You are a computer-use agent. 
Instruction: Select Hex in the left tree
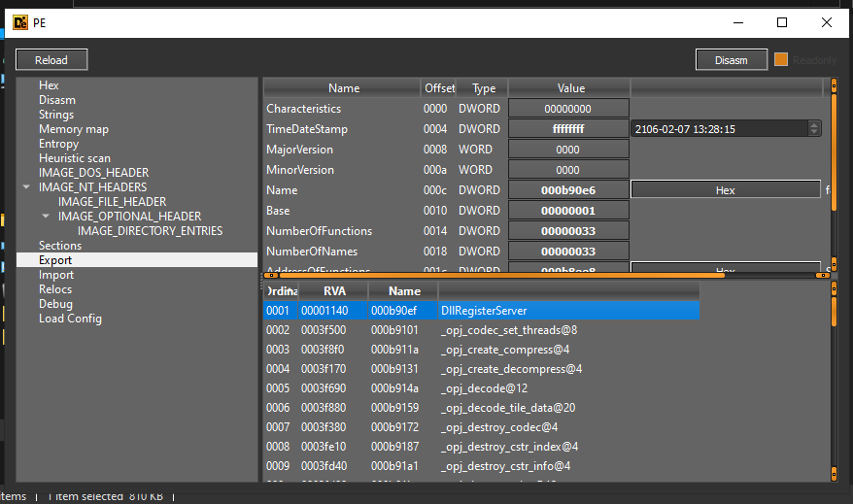coord(49,85)
